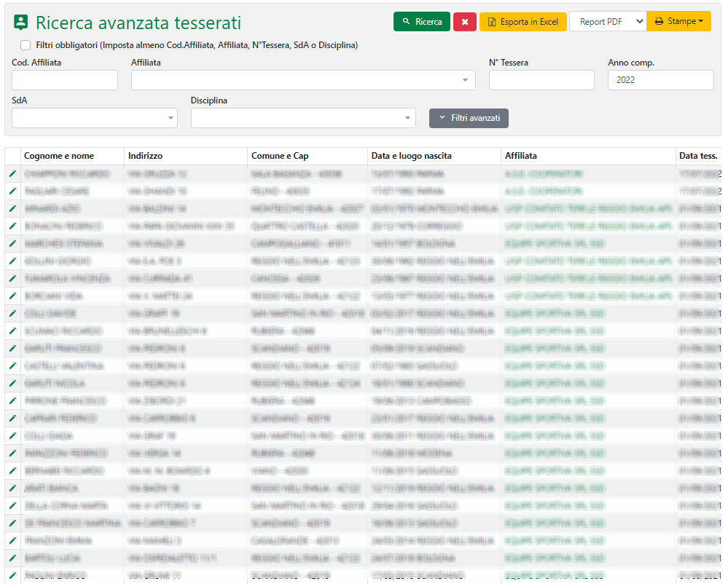728x584 pixels.
Task: Open the Disciplina dropdown
Action: click(x=303, y=118)
